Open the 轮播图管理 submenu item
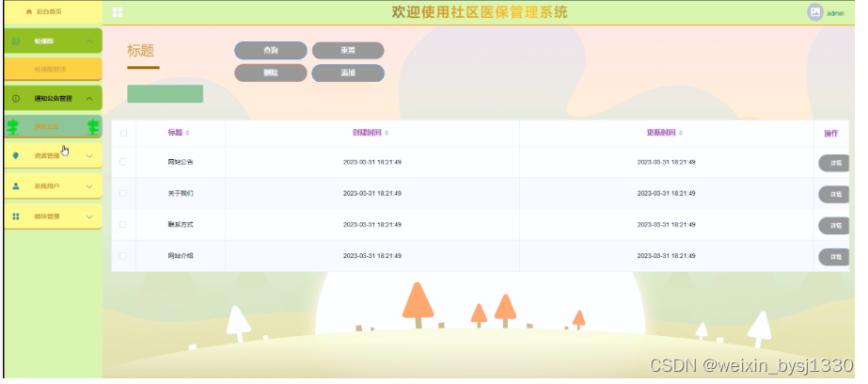Viewport: 868px width, 384px height. click(53, 70)
